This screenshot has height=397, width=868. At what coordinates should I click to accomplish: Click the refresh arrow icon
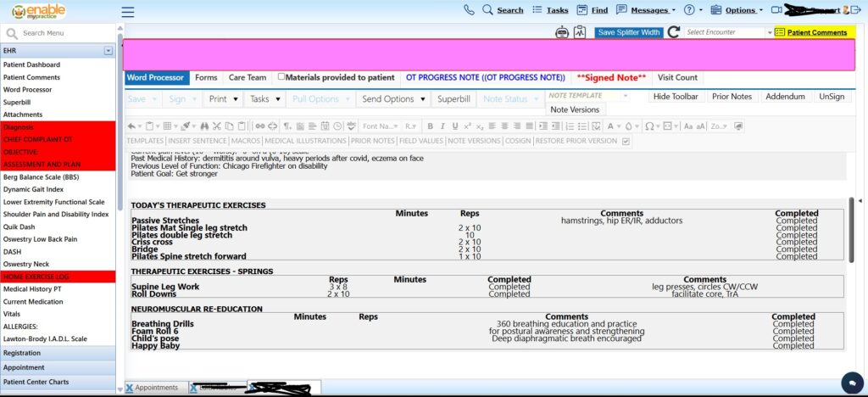(x=674, y=32)
